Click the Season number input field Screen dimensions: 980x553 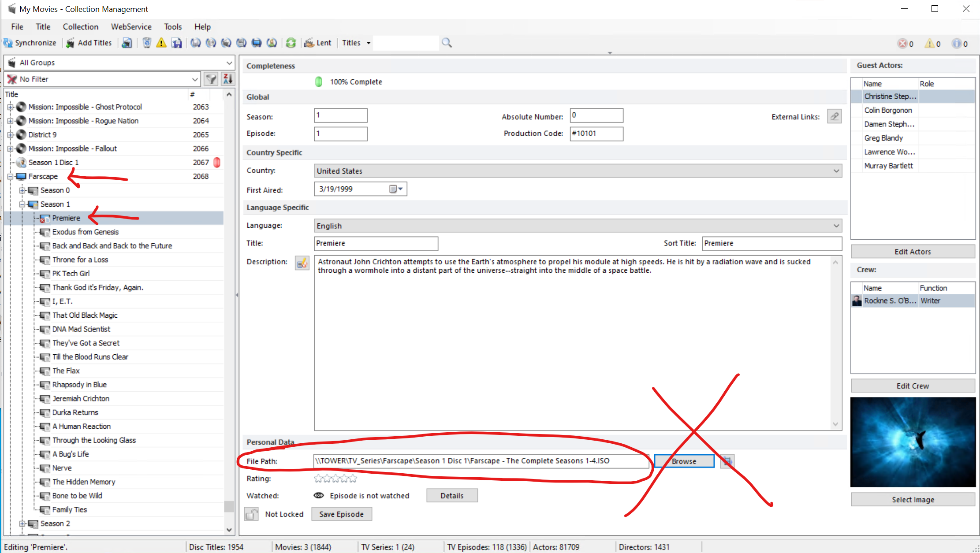(x=340, y=115)
